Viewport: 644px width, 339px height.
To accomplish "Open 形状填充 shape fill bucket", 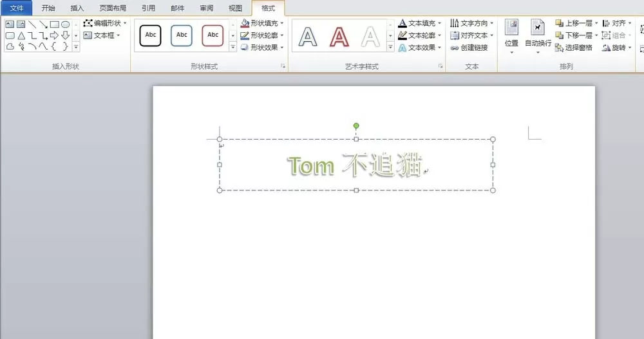I will click(x=245, y=23).
